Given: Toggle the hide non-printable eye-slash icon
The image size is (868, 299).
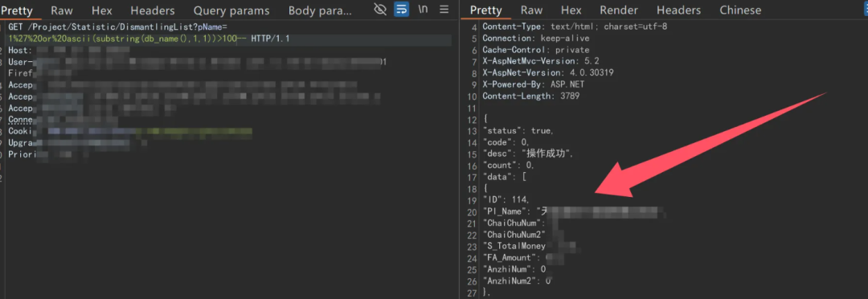Looking at the screenshot, I should coord(379,10).
